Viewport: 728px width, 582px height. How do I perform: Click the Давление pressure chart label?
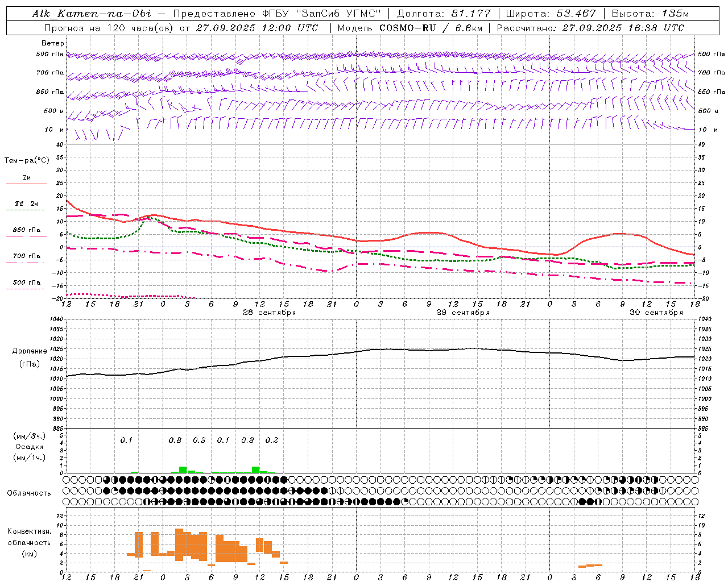click(x=29, y=351)
